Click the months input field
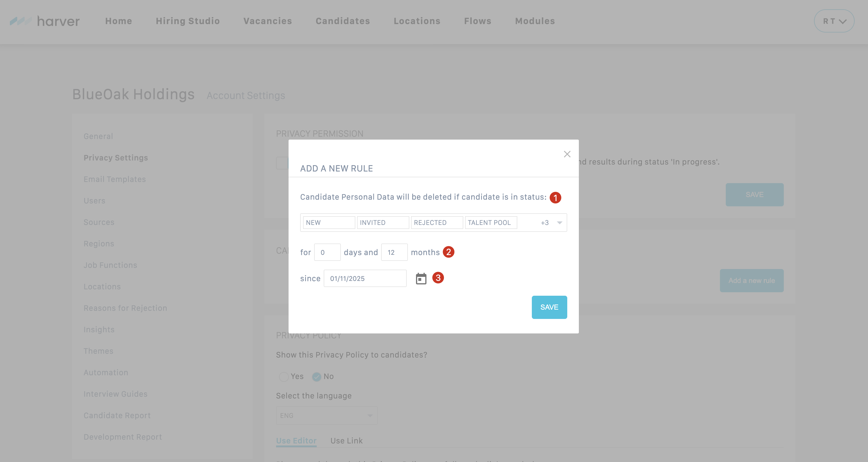The width and height of the screenshot is (868, 462). click(394, 252)
